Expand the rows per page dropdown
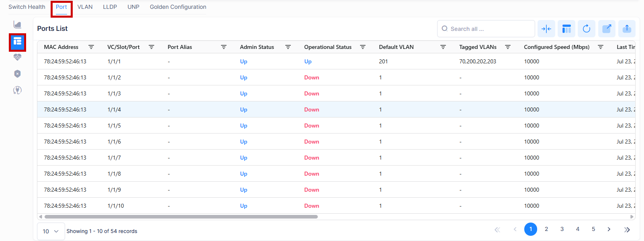The width and height of the screenshot is (644, 241). pyautogui.click(x=51, y=231)
